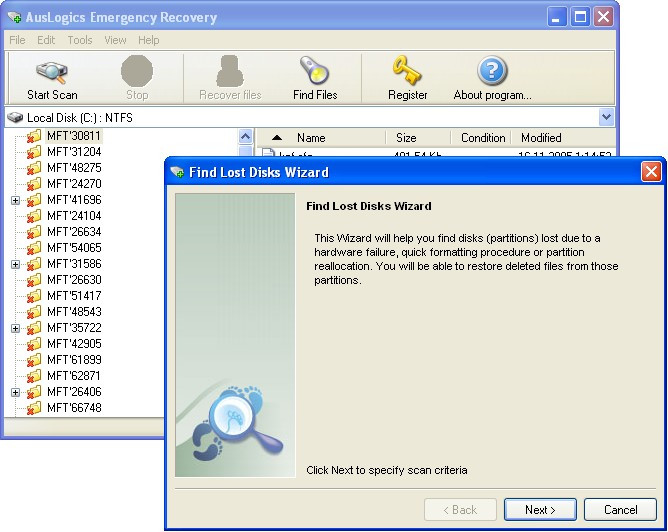Select the MFT'66748 tree item

click(74, 408)
